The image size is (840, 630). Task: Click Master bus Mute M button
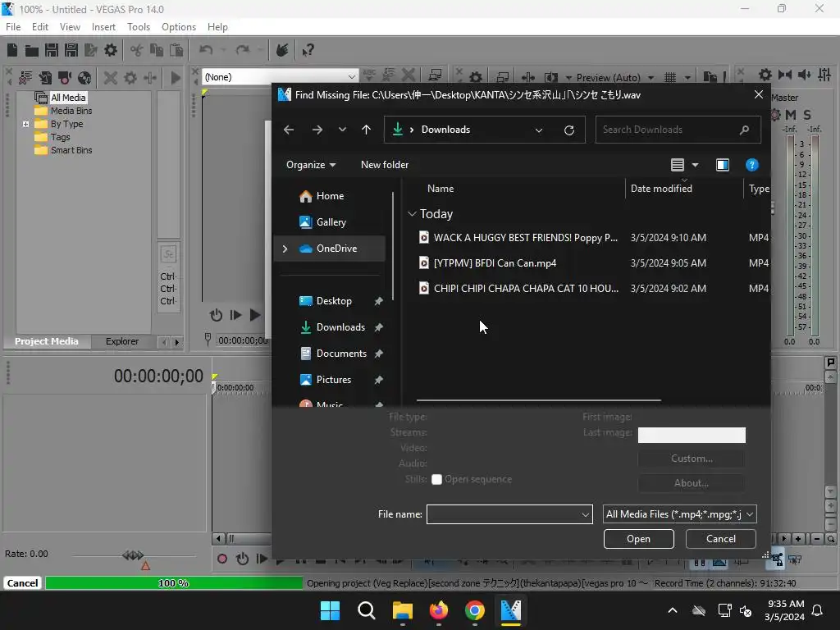tap(791, 115)
